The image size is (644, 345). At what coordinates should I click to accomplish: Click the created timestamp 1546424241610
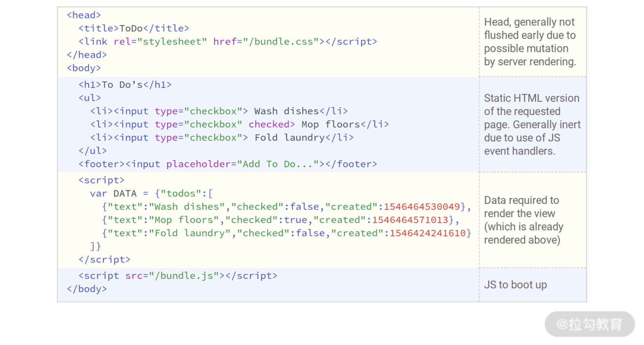pyautogui.click(x=428, y=233)
